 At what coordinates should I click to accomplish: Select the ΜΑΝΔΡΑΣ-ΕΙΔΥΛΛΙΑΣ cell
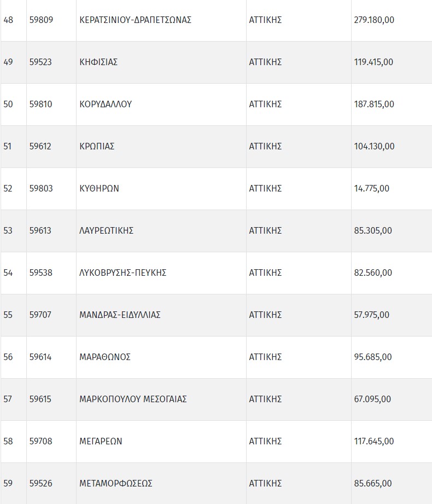(x=120, y=315)
